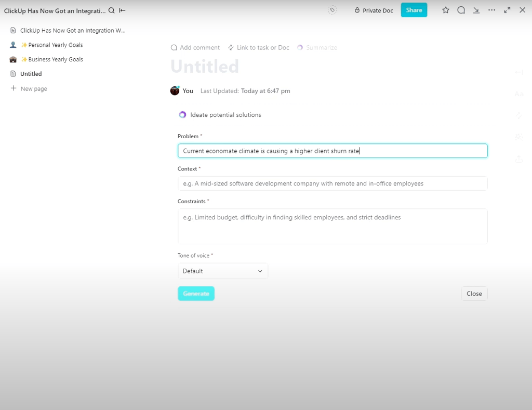Image resolution: width=532 pixels, height=410 pixels.
Task: Click the briefcase icon of Business Goals
Action: click(x=13, y=59)
